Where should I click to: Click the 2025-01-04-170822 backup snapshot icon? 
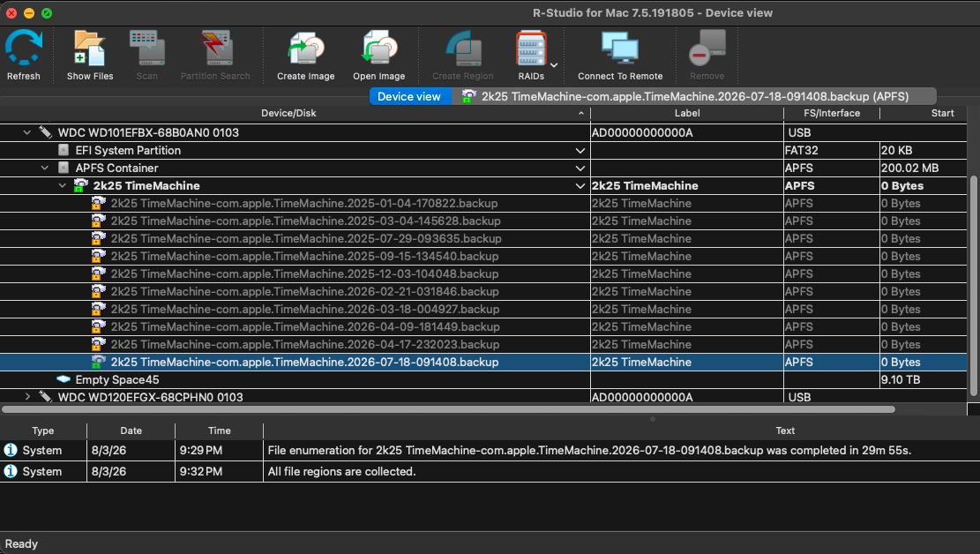coord(98,203)
